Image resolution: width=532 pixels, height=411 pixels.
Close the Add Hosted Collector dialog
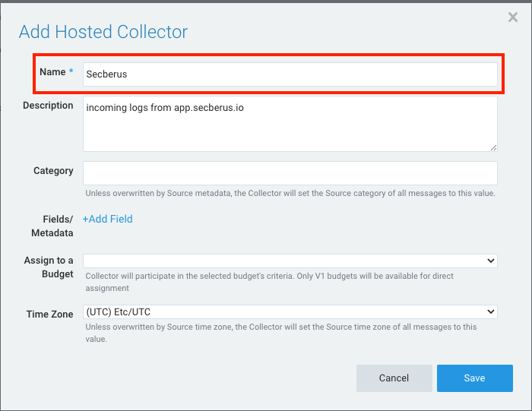(513, 17)
